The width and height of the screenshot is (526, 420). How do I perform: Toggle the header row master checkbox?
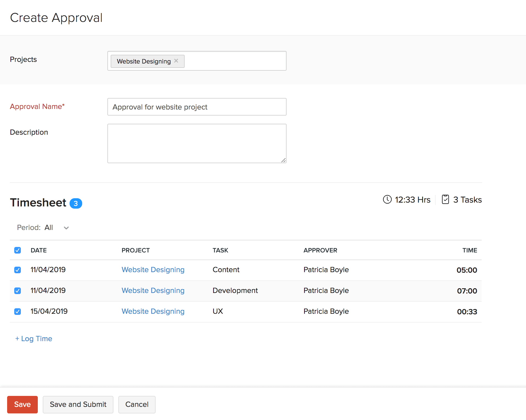tap(18, 250)
